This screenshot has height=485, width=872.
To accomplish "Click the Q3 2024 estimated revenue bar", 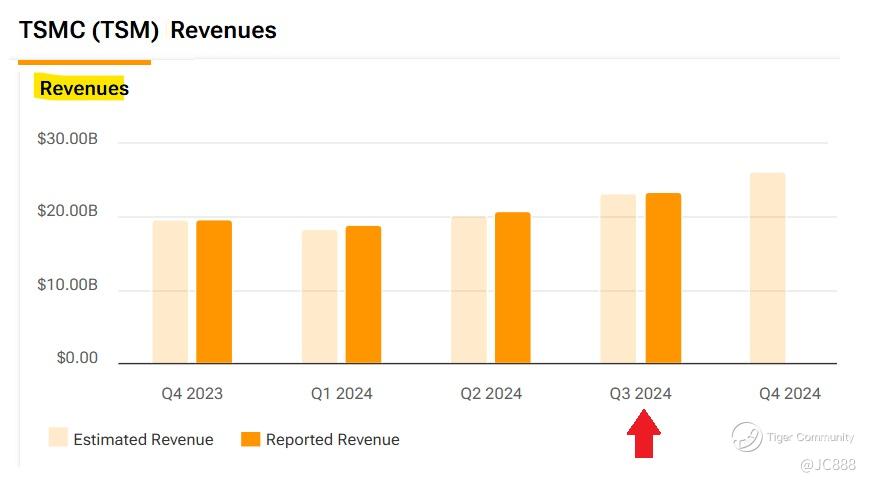I will point(618,279).
